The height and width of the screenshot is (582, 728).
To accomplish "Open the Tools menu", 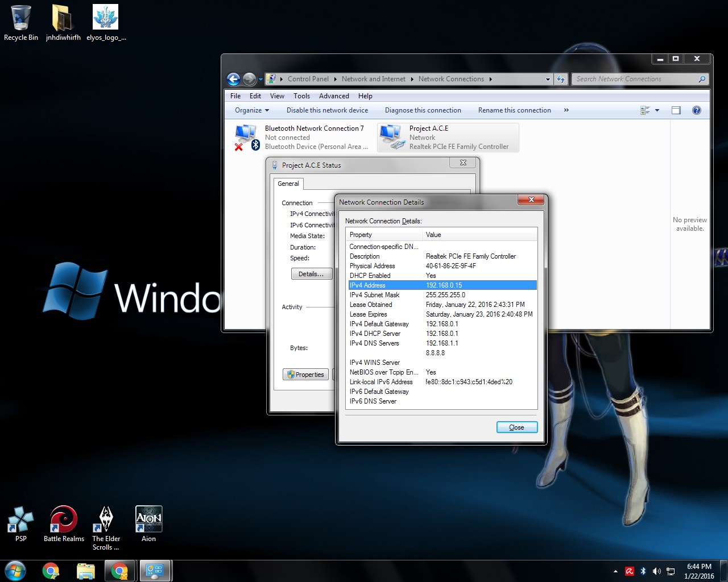I will (301, 96).
